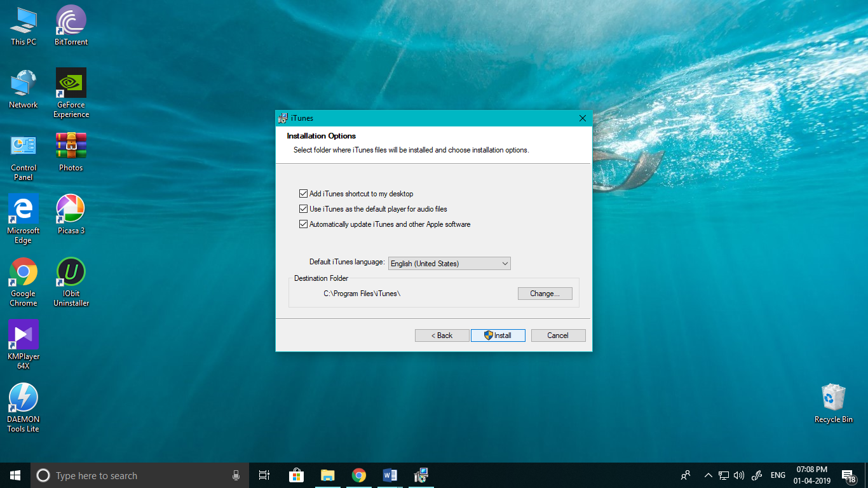Select the Recycle Bin icon
The height and width of the screenshot is (488, 868).
[x=833, y=403]
